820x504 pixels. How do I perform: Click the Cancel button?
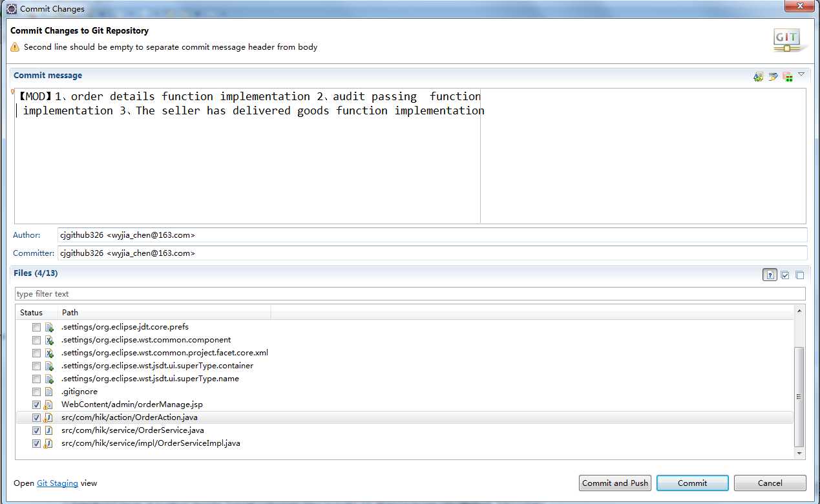[x=770, y=483]
